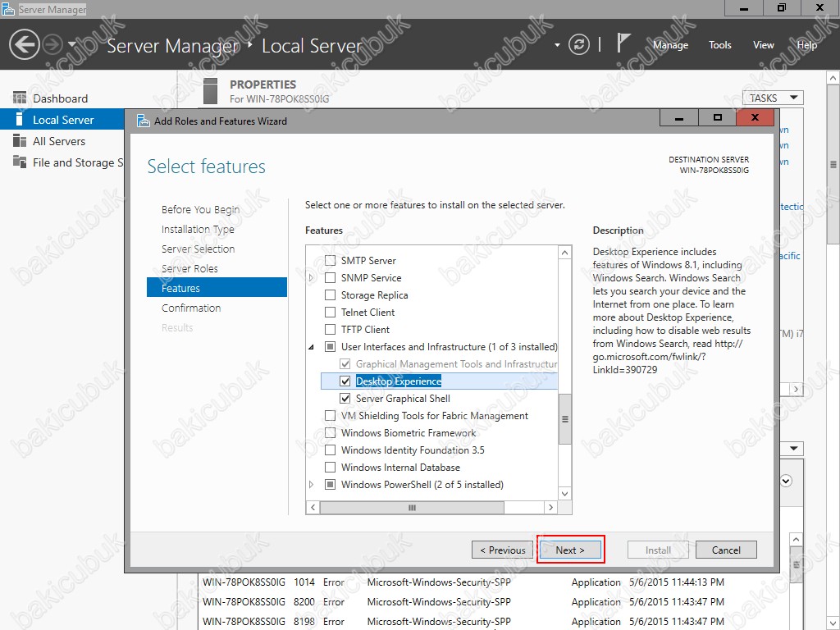
Task: Check the Windows Biometric Framework checkbox
Action: pyautogui.click(x=331, y=433)
